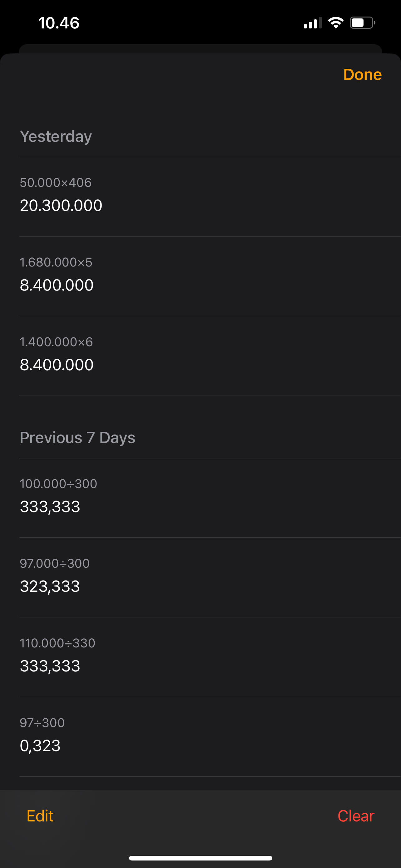Screen dimensions: 401x868
Task: Tap the 0,323 result
Action: (x=40, y=745)
